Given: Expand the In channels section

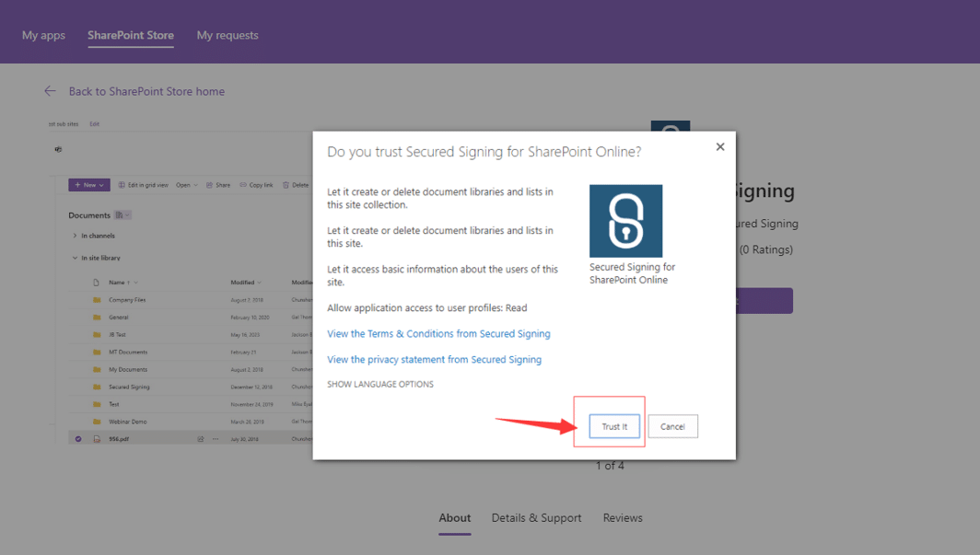Looking at the screenshot, I should [x=76, y=235].
